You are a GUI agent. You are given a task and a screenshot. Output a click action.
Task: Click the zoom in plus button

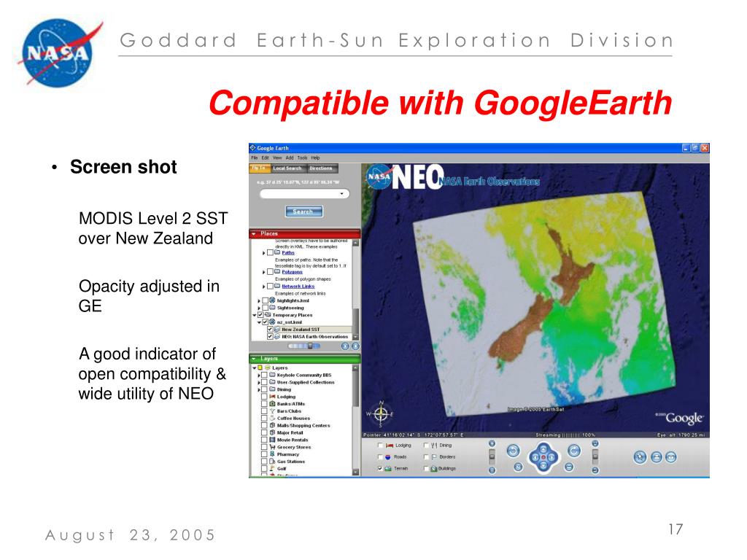coord(492,444)
